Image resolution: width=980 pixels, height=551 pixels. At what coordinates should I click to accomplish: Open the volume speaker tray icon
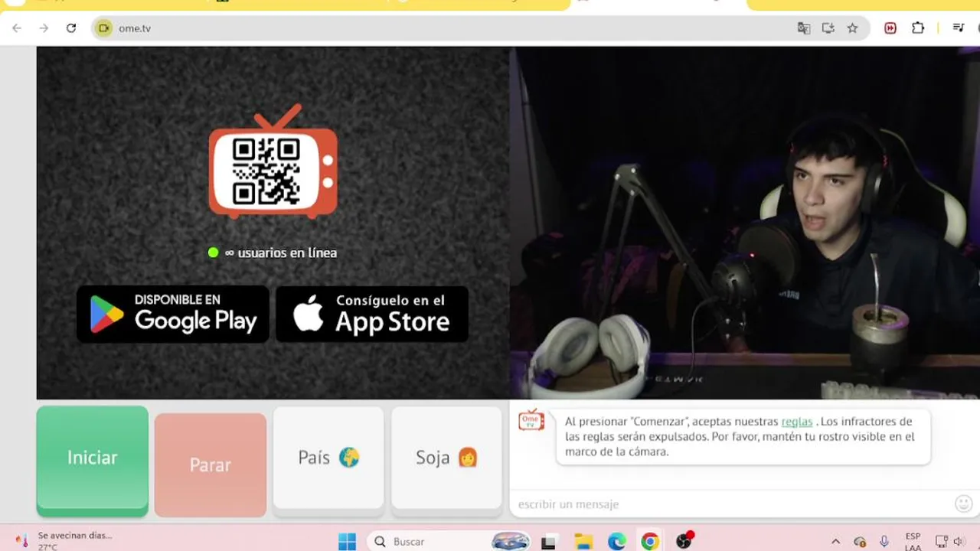click(x=959, y=542)
